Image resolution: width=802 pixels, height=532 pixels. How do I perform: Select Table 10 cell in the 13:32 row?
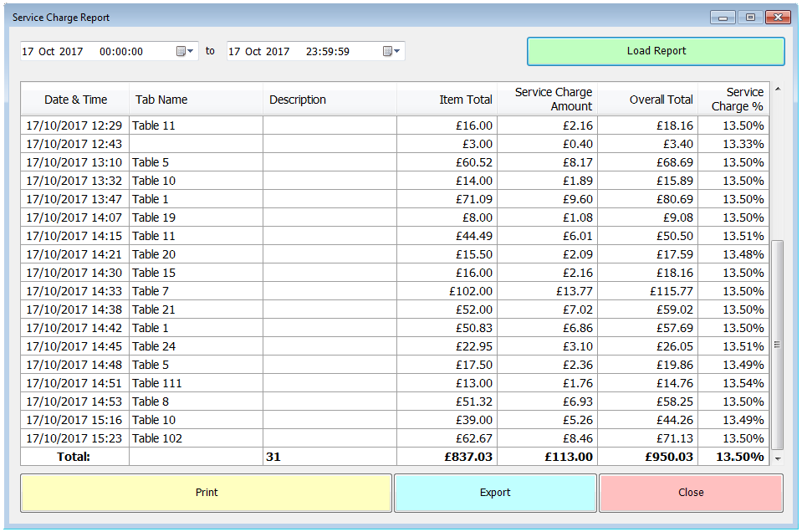tap(196, 181)
